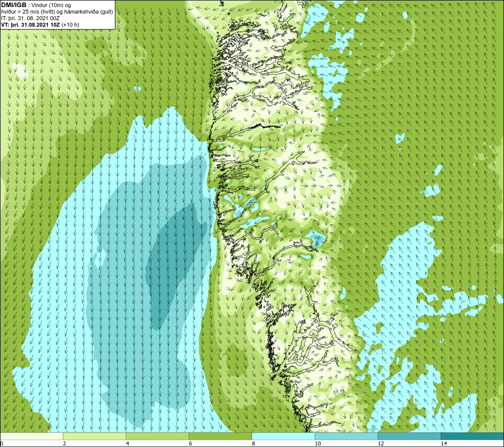Click the pale cream 0–2 m/s legend swatch
Image resolution: width=504 pixels, height=447 pixels.
(x=32, y=436)
